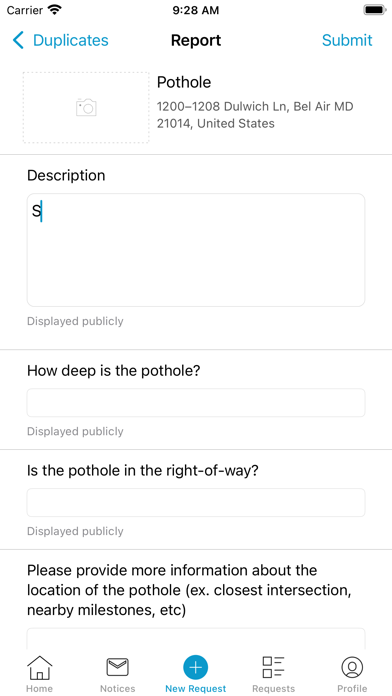392x696 pixels.
Task: Switch to the Notices tab label
Action: tap(117, 688)
